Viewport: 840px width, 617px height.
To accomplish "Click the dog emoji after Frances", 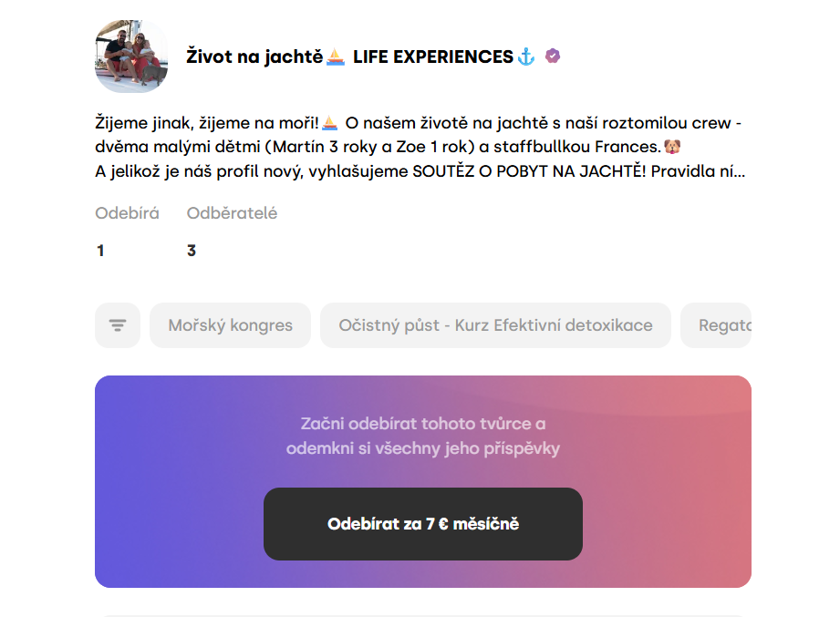I will point(672,146).
